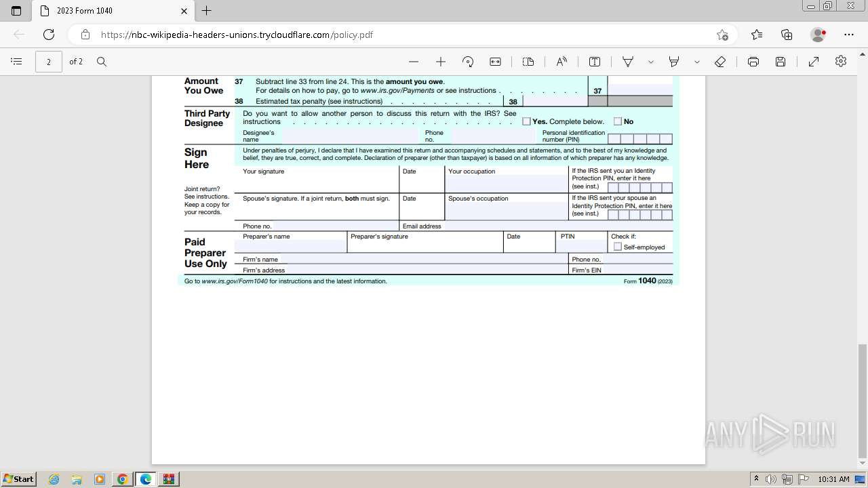The height and width of the screenshot is (488, 868).
Task: Open WinRAR from the taskbar
Action: 169,479
